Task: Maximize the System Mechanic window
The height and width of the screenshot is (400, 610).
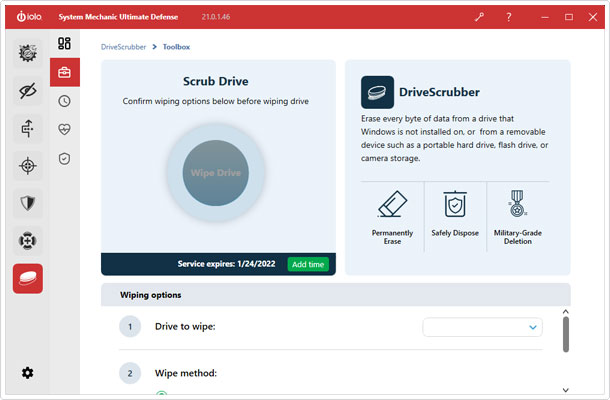Action: [569, 17]
